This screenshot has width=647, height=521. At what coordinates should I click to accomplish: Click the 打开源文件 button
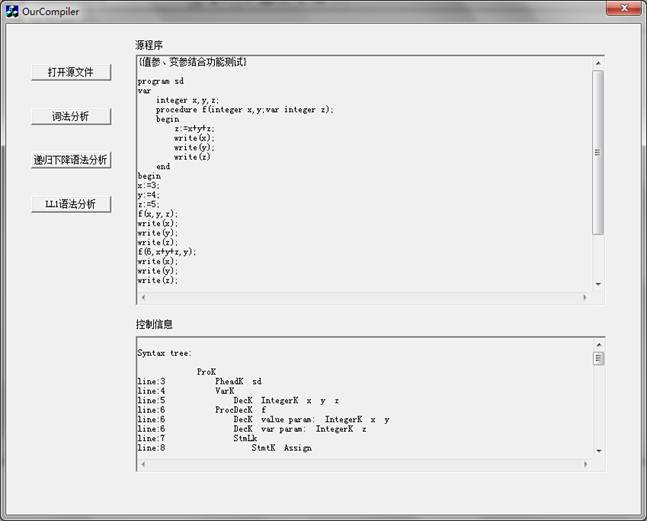click(x=71, y=72)
